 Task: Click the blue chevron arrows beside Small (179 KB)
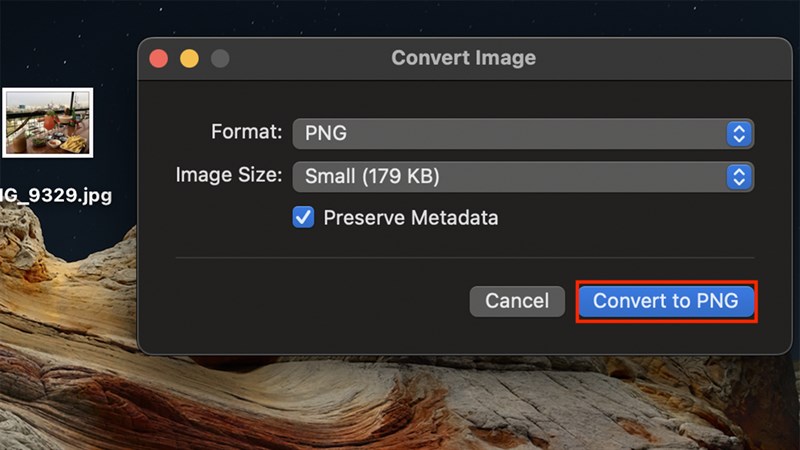[x=738, y=177]
